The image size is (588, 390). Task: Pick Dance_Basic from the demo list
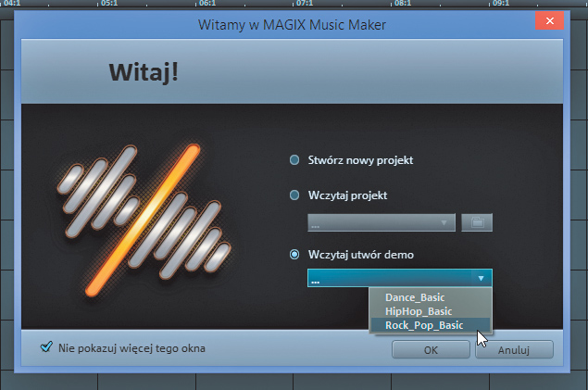[415, 297]
